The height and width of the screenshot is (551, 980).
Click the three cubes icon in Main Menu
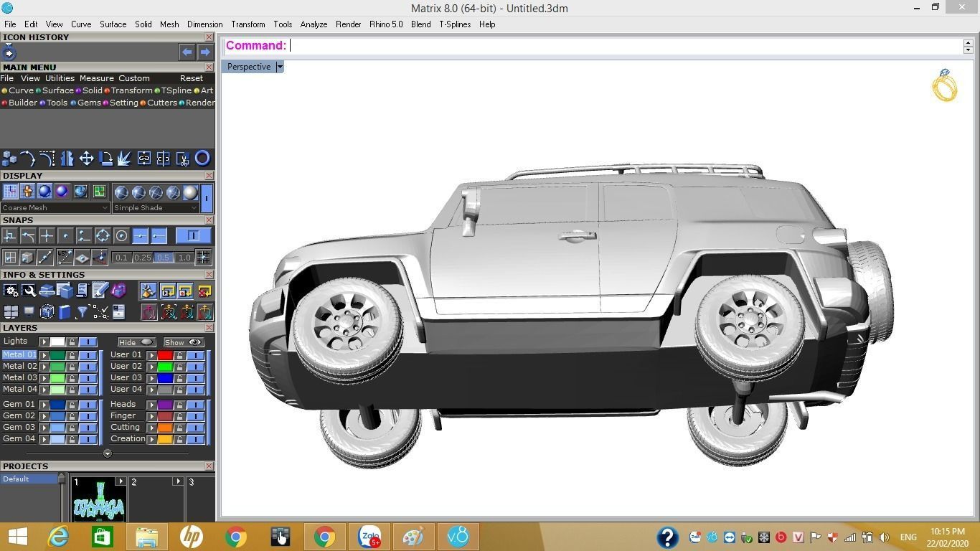coord(9,158)
